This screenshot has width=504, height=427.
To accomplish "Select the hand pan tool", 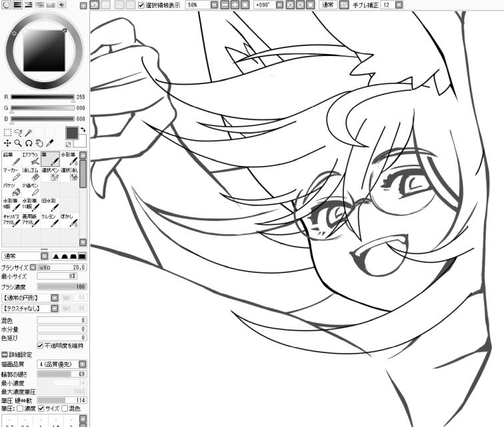I will click(39, 143).
